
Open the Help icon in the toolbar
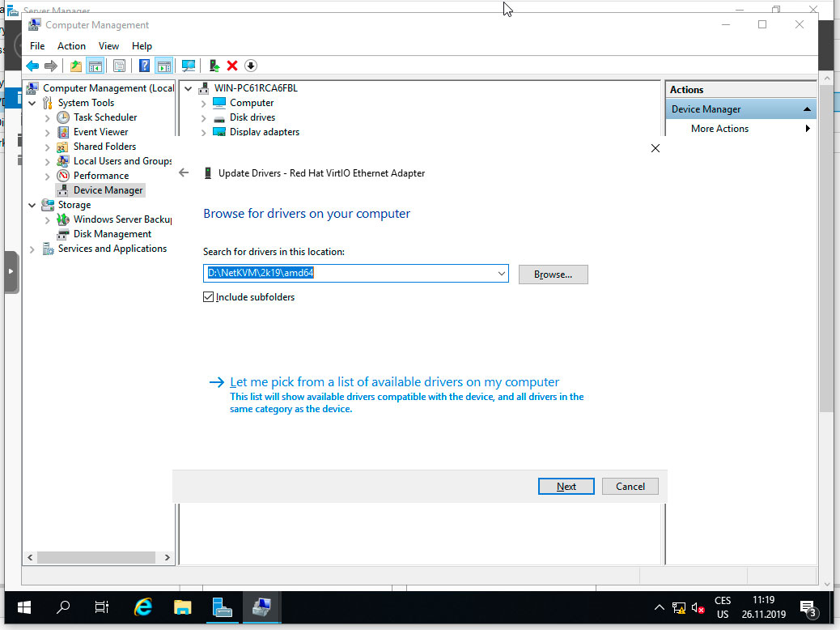tap(143, 66)
